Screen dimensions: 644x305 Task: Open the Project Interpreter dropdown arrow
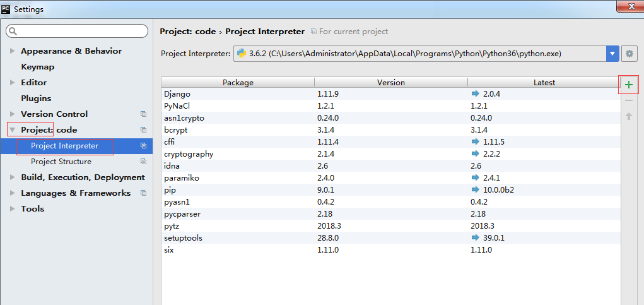[x=612, y=54]
